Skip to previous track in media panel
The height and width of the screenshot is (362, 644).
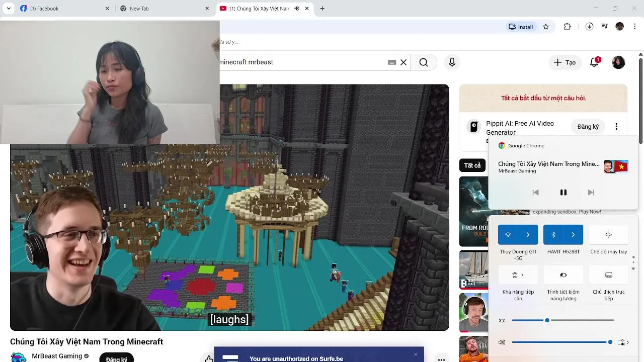(x=536, y=193)
